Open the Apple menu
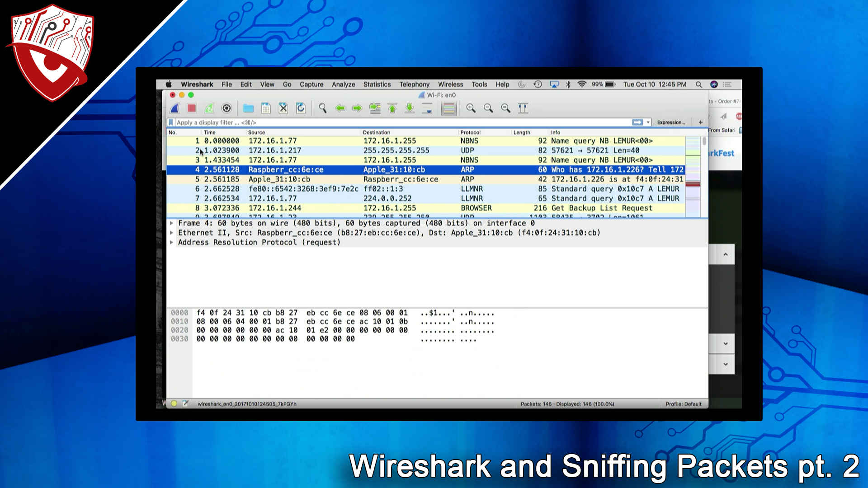This screenshot has height=488, width=868. click(x=169, y=84)
